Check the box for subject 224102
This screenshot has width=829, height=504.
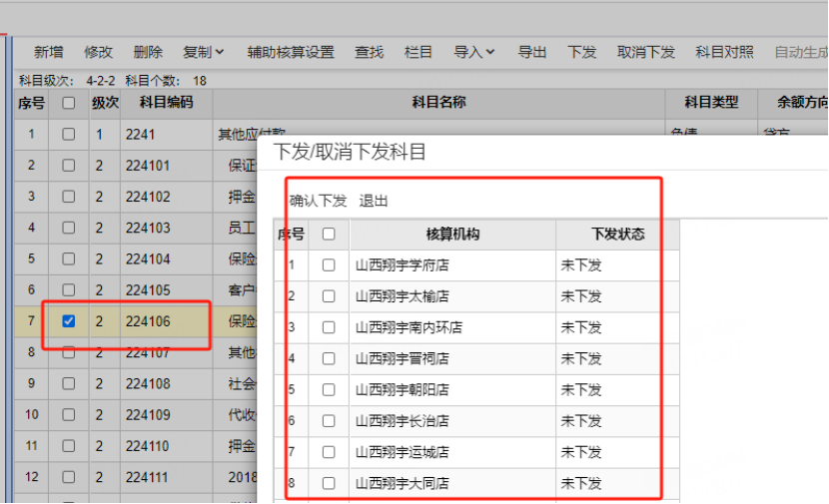coord(68,197)
